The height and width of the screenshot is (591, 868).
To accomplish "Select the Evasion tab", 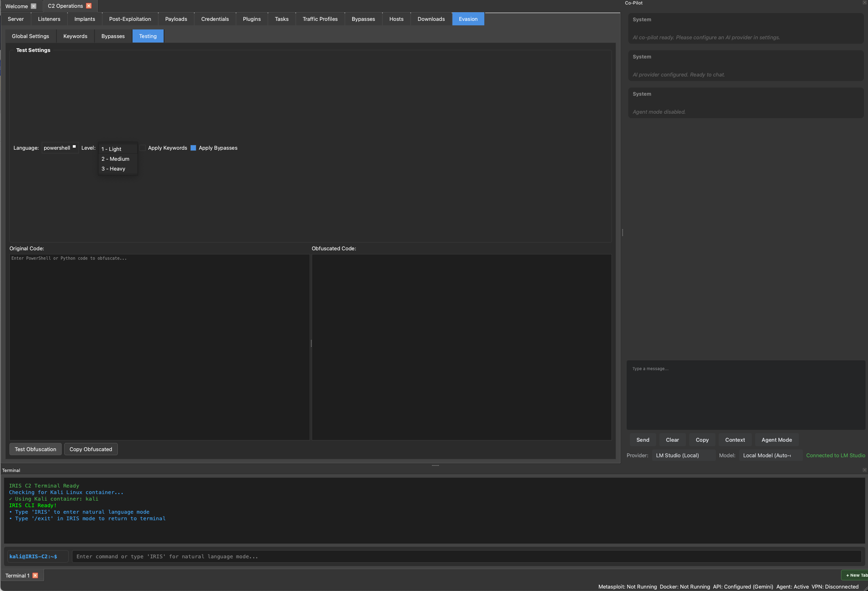I will pos(468,19).
